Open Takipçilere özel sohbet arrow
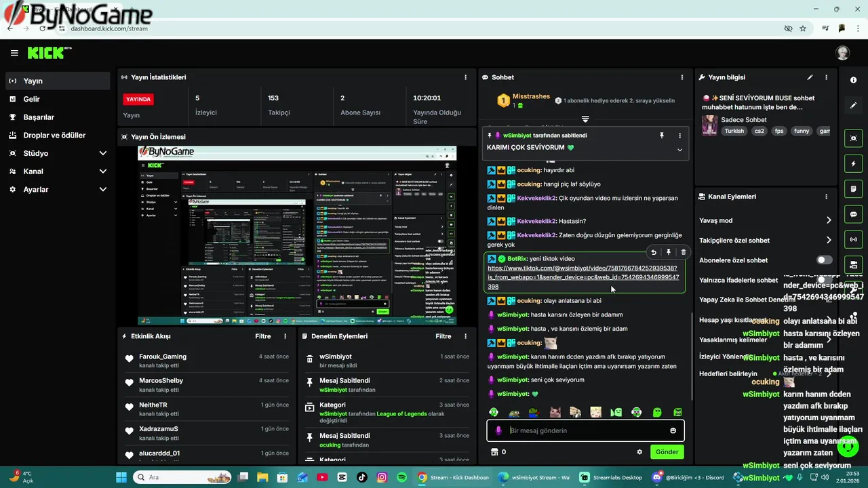 pyautogui.click(x=829, y=240)
